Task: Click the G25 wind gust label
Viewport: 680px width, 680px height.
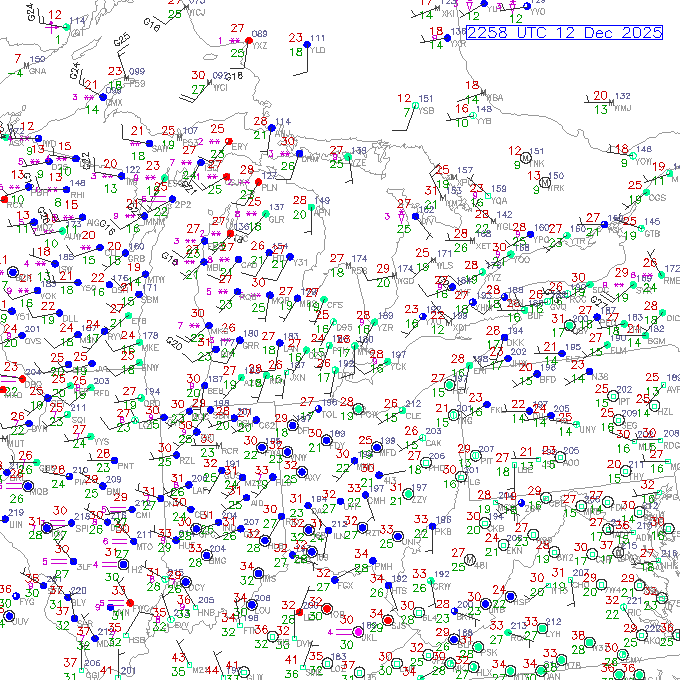Action: pyautogui.click(x=122, y=39)
